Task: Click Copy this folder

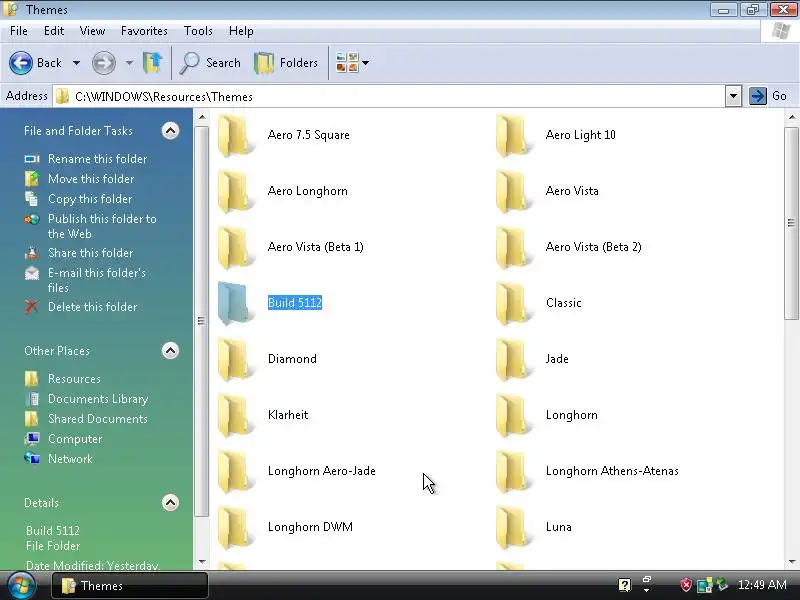Action: click(x=90, y=198)
